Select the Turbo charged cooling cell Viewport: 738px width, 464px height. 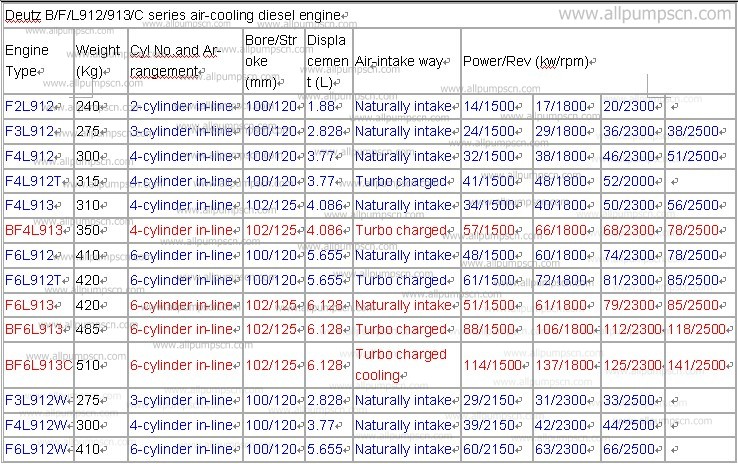tap(402, 365)
